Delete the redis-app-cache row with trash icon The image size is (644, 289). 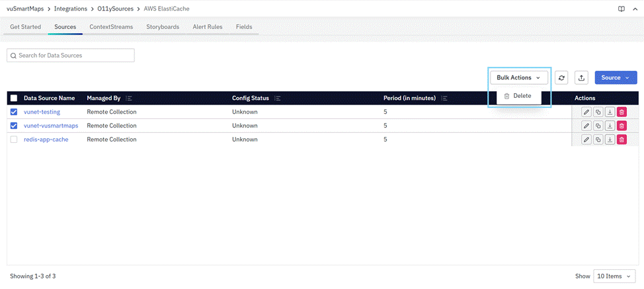pos(622,140)
